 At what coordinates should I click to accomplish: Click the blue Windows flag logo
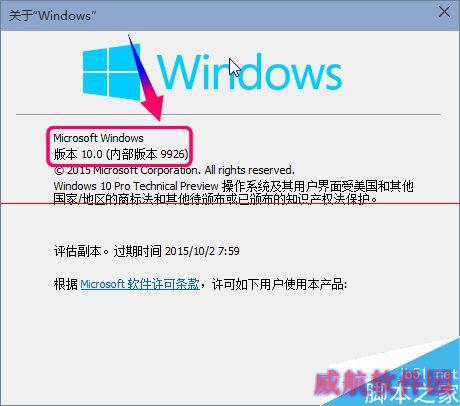[x=111, y=73]
